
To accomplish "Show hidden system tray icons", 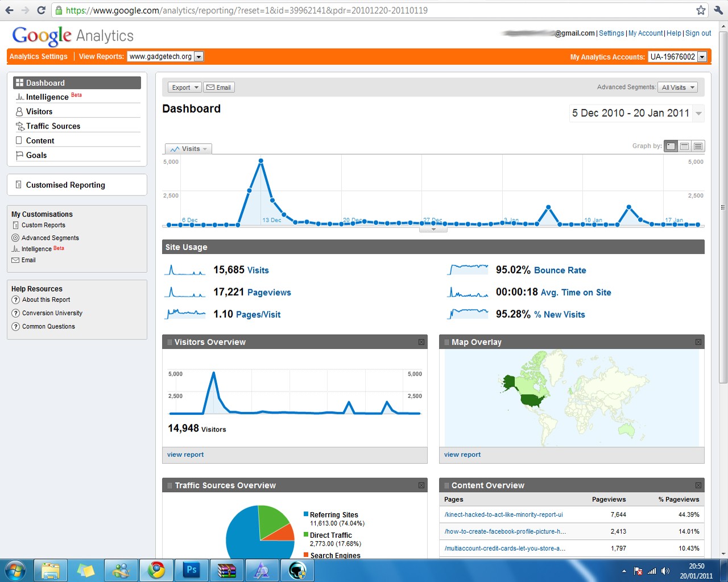I will [x=624, y=571].
